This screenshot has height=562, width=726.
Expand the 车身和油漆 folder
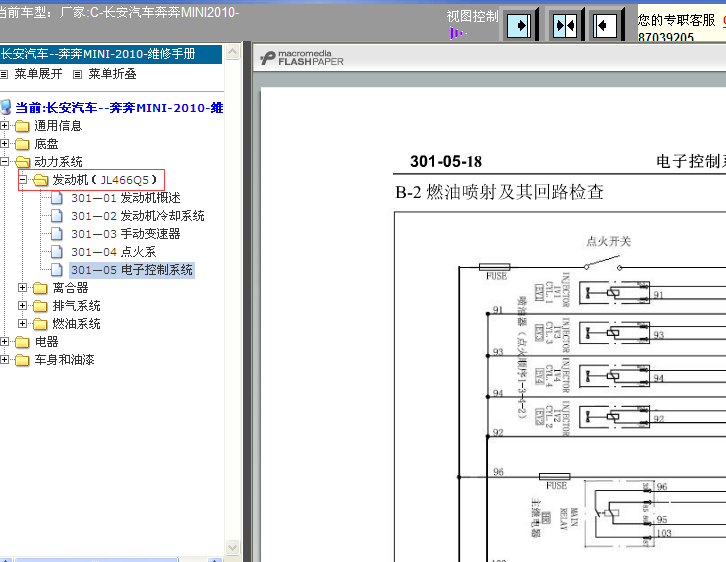[x=4, y=359]
